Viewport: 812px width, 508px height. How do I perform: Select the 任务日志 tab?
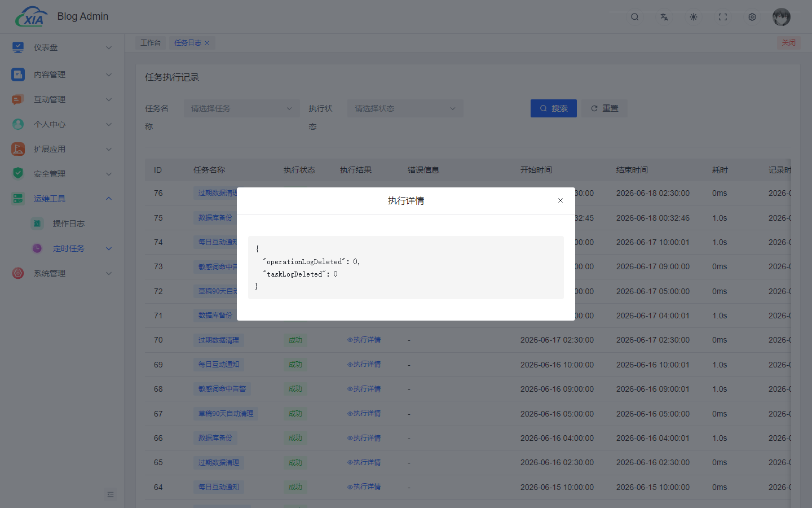pyautogui.click(x=188, y=43)
